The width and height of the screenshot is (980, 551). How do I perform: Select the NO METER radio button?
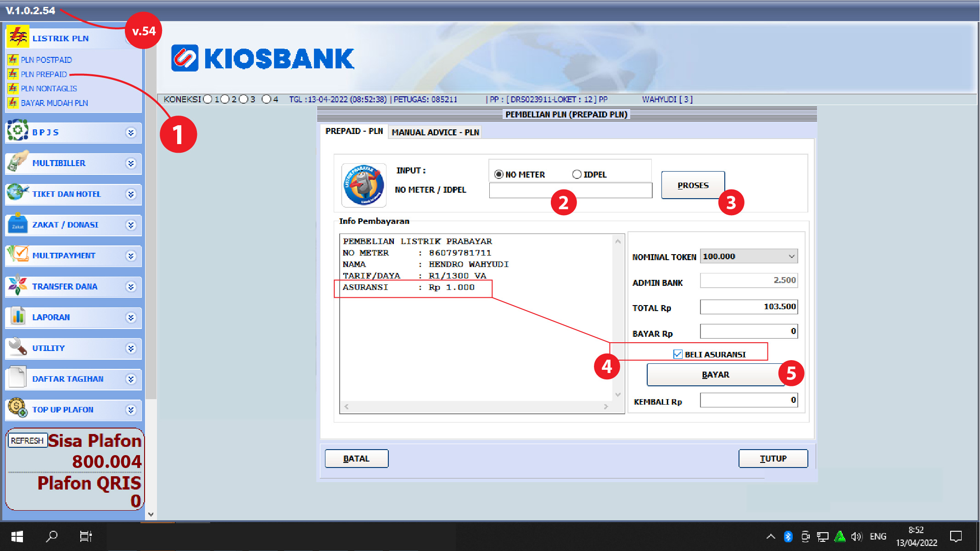(498, 174)
